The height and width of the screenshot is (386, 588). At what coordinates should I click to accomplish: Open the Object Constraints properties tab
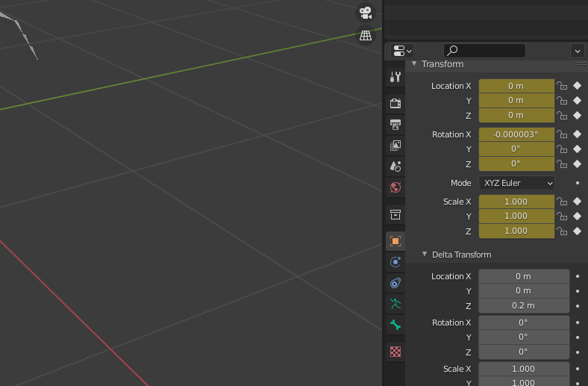click(x=395, y=283)
